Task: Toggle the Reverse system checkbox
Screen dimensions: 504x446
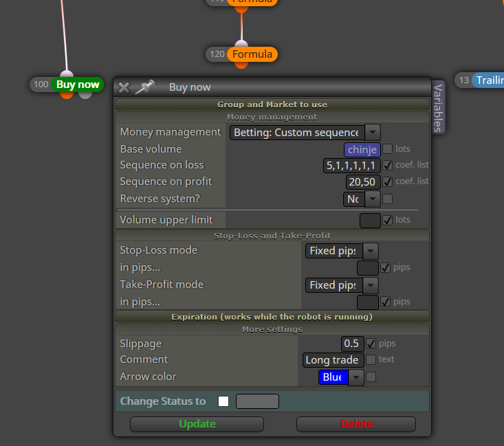Action: pyautogui.click(x=387, y=199)
